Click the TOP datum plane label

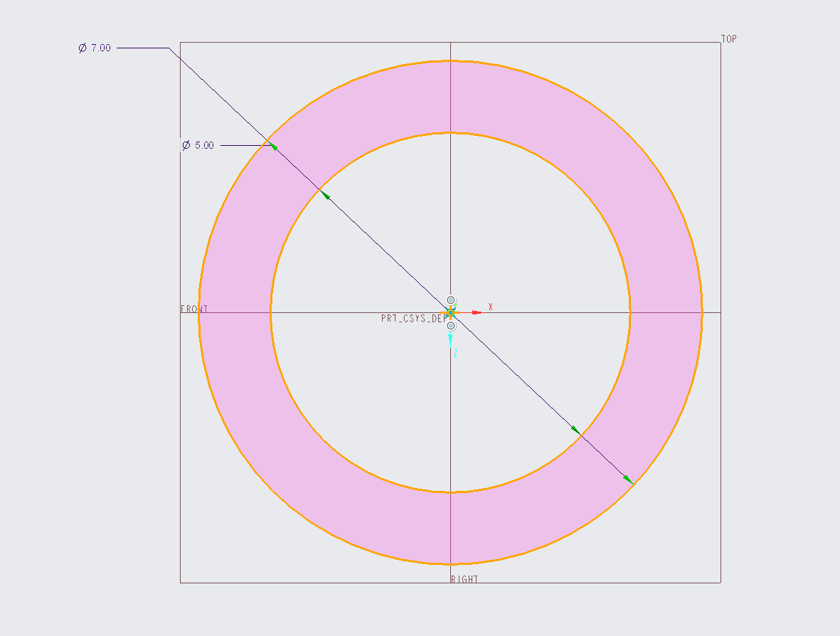(x=728, y=39)
